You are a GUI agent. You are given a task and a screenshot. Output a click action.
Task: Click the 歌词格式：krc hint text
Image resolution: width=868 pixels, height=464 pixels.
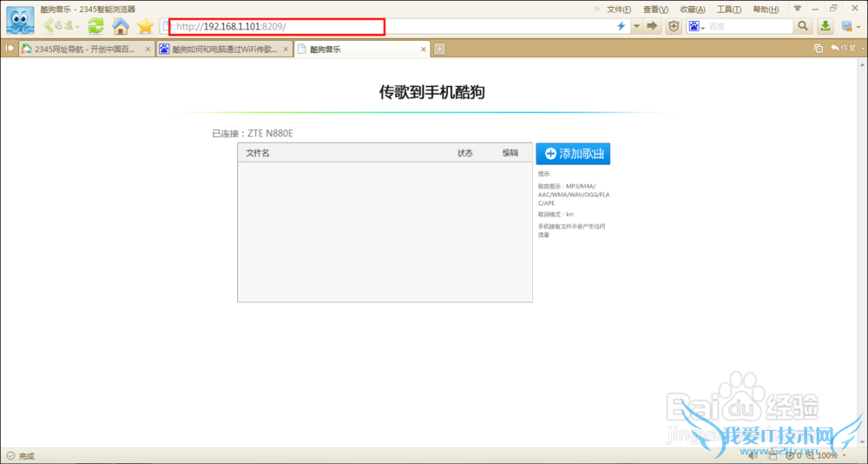click(x=556, y=214)
